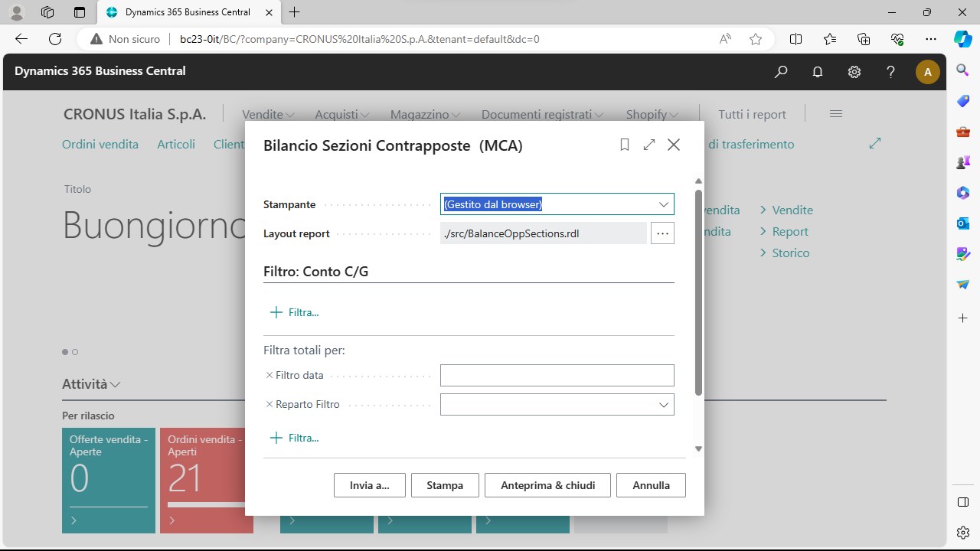Add page to favorites star
Viewport: 980px width, 551px height.
(756, 39)
